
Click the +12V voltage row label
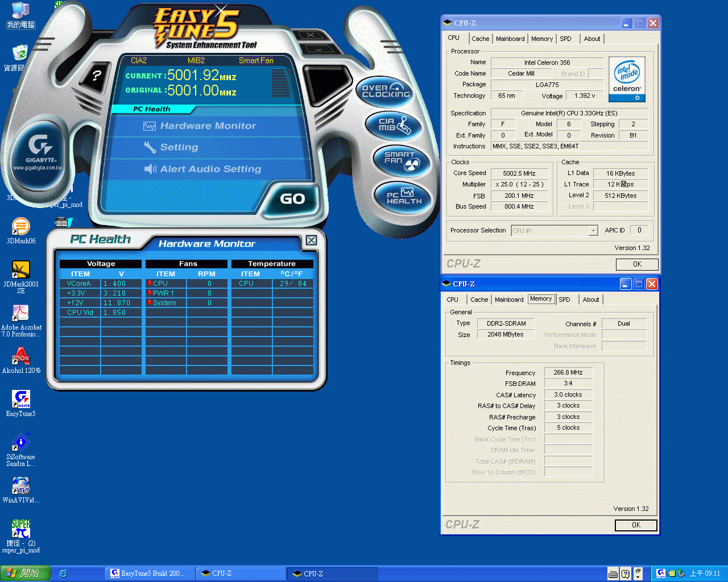pyautogui.click(x=75, y=303)
